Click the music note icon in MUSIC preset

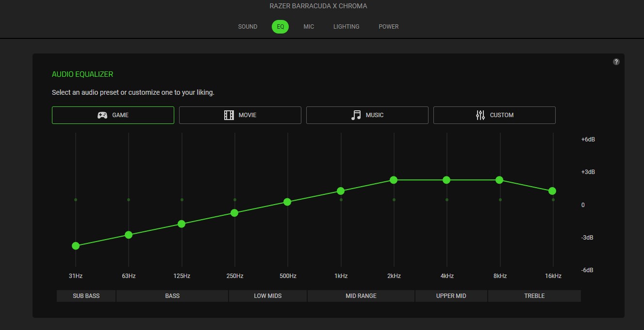[356, 115]
